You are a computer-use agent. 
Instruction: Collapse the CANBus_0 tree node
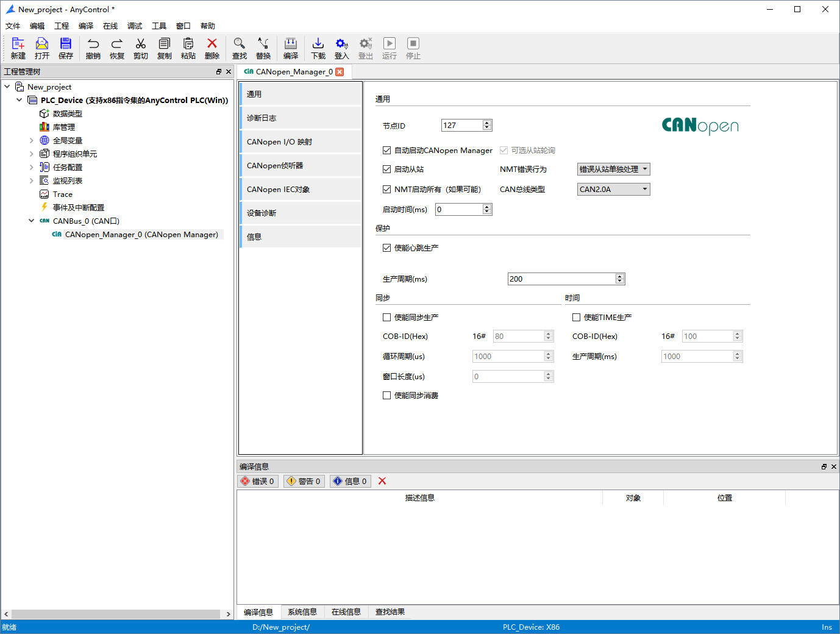(32, 221)
